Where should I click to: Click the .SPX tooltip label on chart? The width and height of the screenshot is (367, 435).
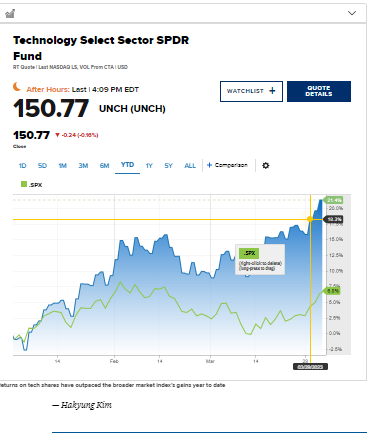coord(249,253)
